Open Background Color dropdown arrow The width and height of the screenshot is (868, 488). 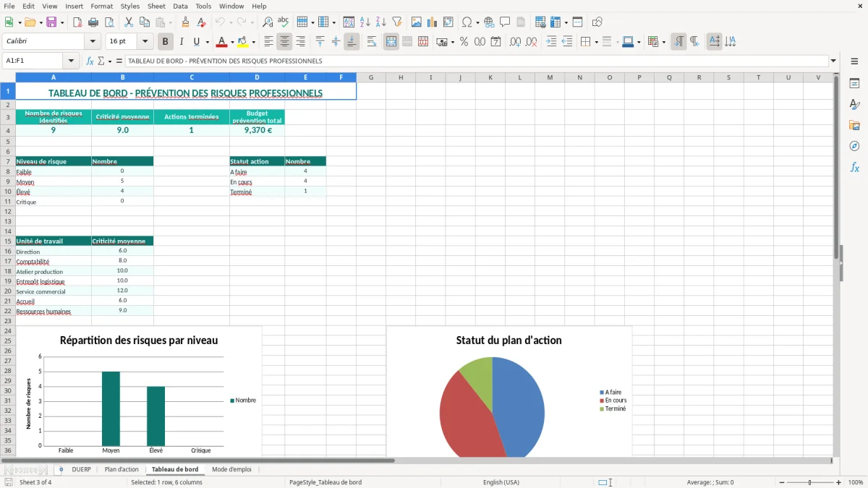253,42
